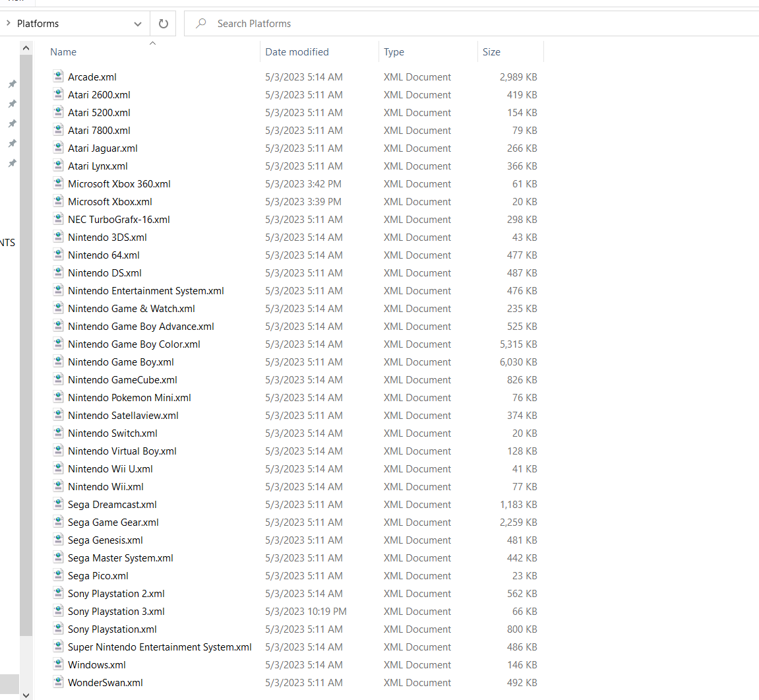Click the 6,030 KB size value

(518, 362)
